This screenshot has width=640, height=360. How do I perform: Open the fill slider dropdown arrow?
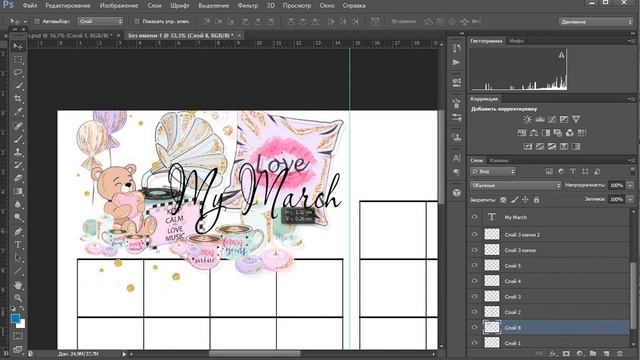point(630,200)
